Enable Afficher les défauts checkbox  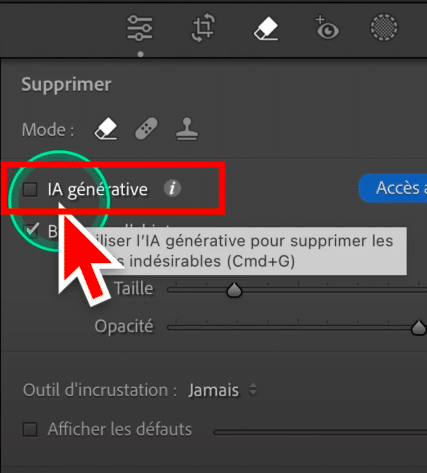[30, 429]
